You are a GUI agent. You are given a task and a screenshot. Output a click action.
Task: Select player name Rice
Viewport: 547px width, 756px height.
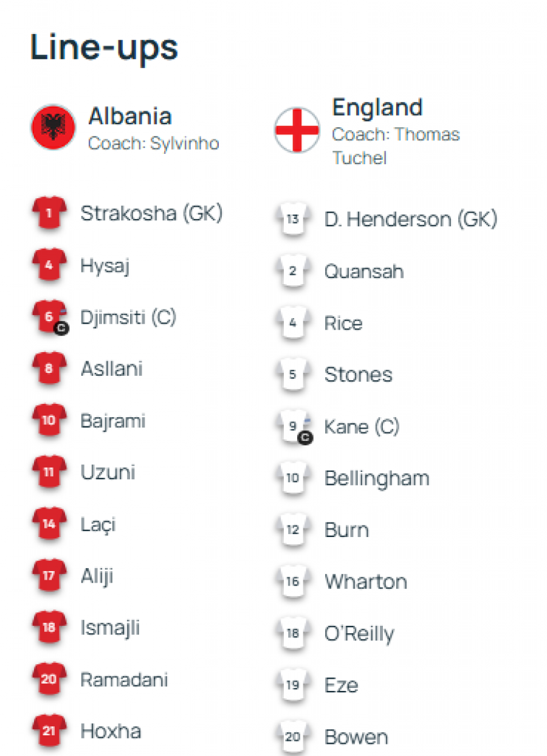343,323
